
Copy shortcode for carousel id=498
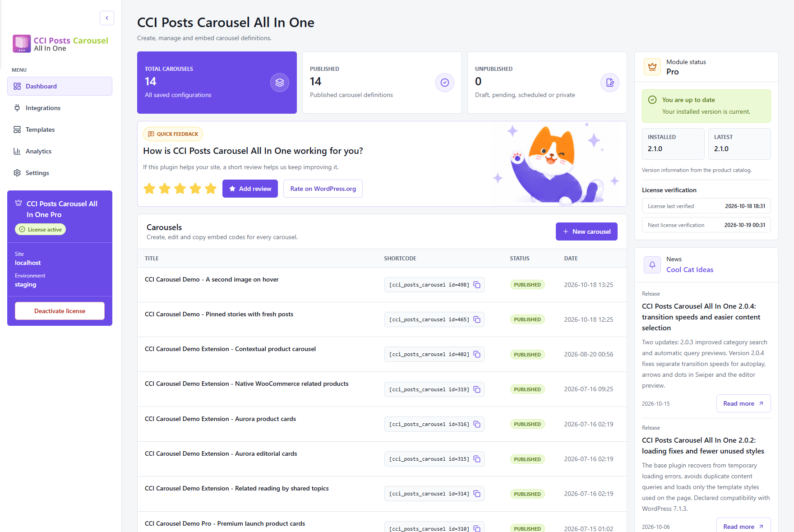[x=477, y=285]
